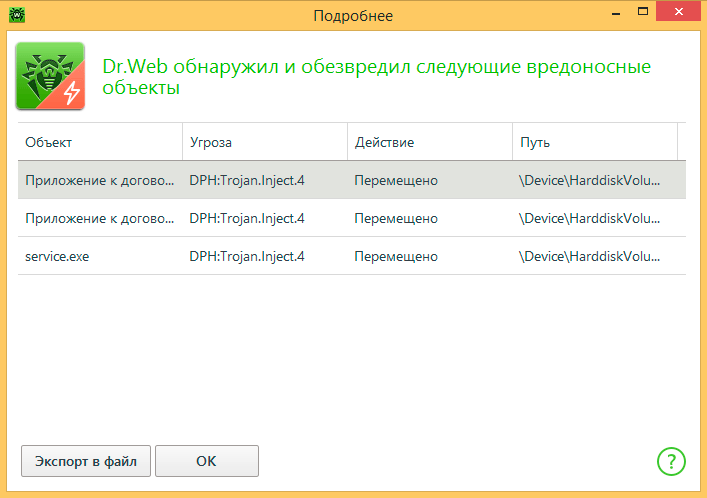Sort by the Путь column header

point(595,142)
